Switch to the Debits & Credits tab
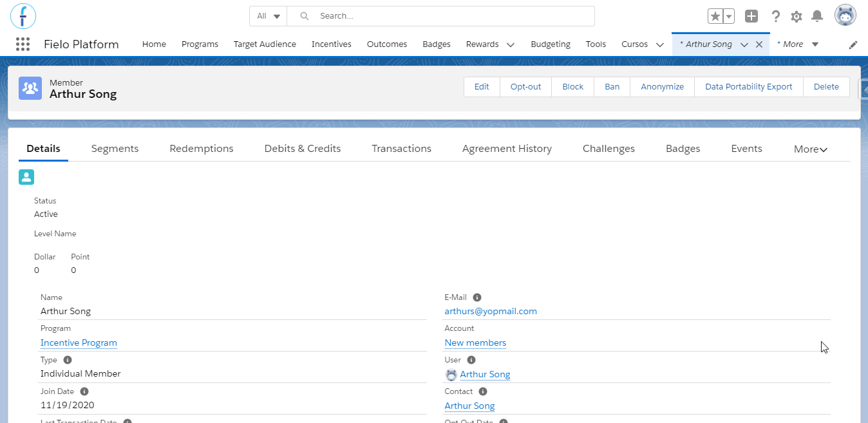This screenshot has height=423, width=868. (303, 149)
